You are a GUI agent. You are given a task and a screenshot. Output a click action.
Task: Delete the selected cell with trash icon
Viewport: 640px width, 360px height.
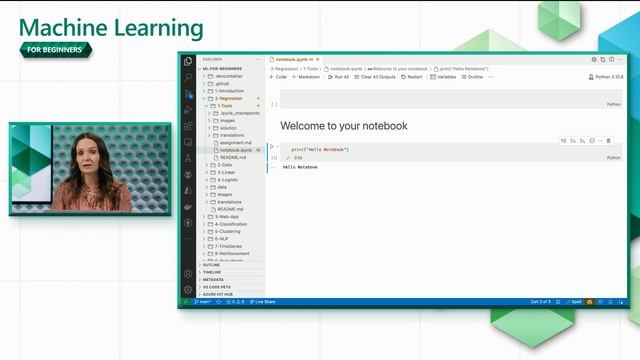(609, 141)
